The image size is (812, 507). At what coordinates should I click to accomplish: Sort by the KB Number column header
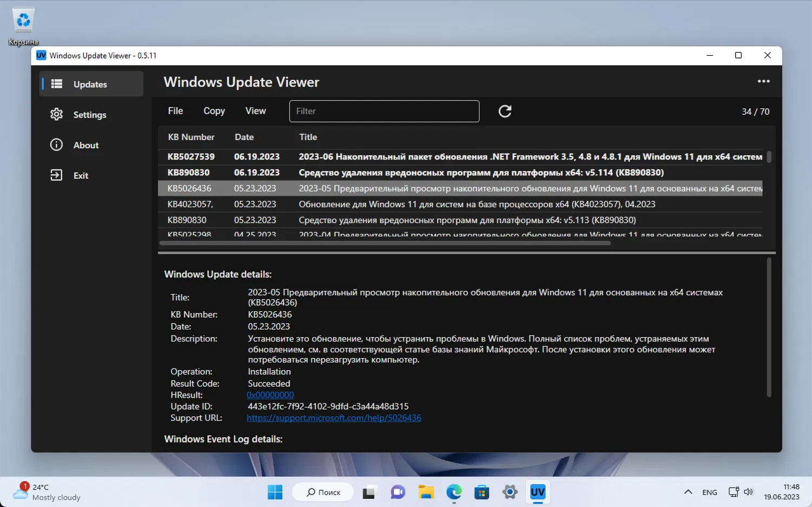(x=191, y=137)
